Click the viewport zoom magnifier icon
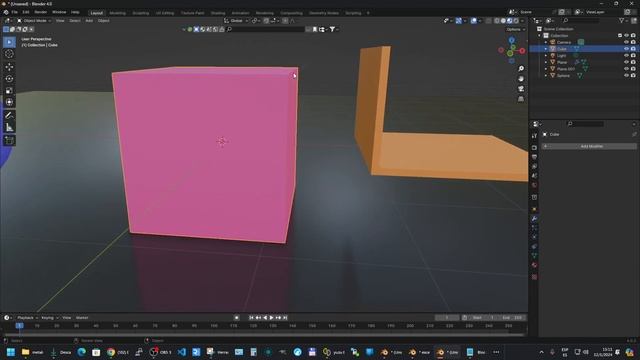This screenshot has width=640, height=360. (521, 69)
